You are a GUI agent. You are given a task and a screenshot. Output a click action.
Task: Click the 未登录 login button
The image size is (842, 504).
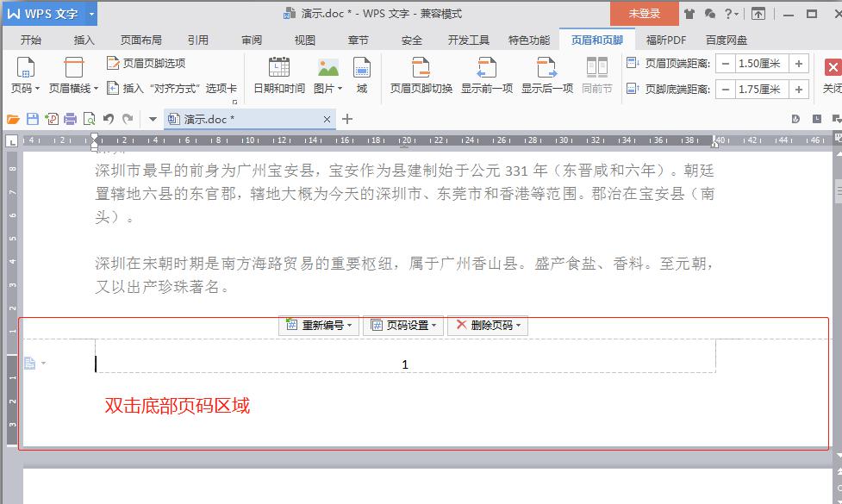pyautogui.click(x=645, y=14)
